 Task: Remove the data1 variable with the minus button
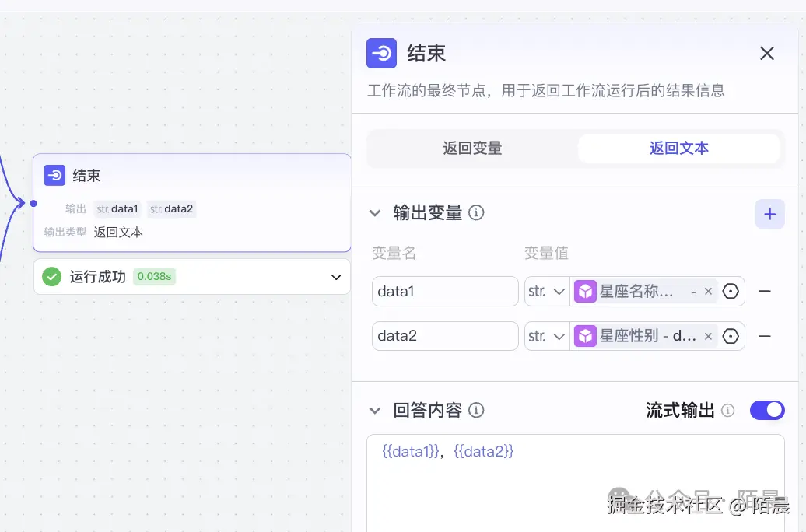(x=765, y=291)
